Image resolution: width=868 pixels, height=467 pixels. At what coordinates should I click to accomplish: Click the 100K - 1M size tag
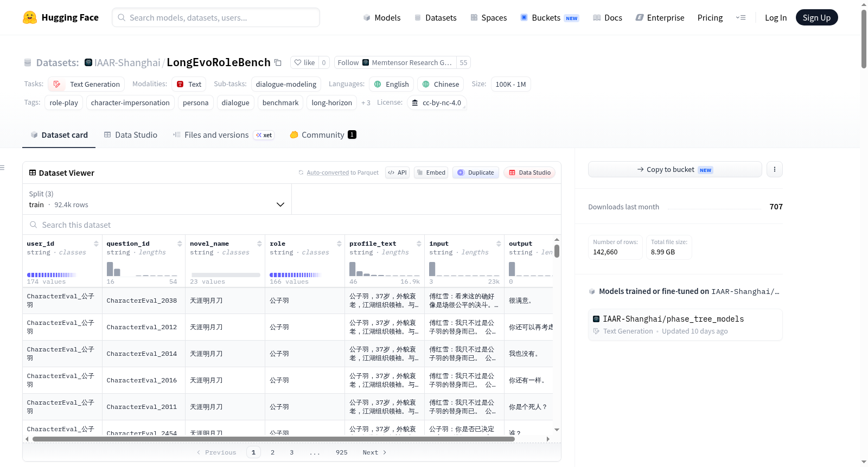510,84
